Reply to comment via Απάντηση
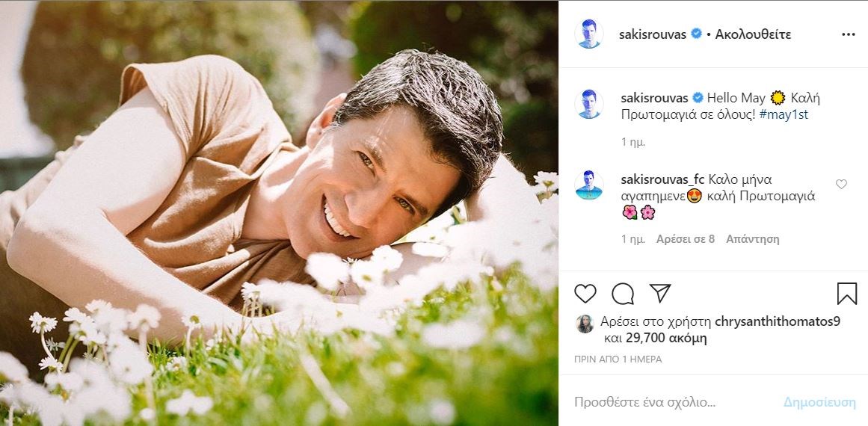This screenshot has height=426, width=868. tap(754, 239)
